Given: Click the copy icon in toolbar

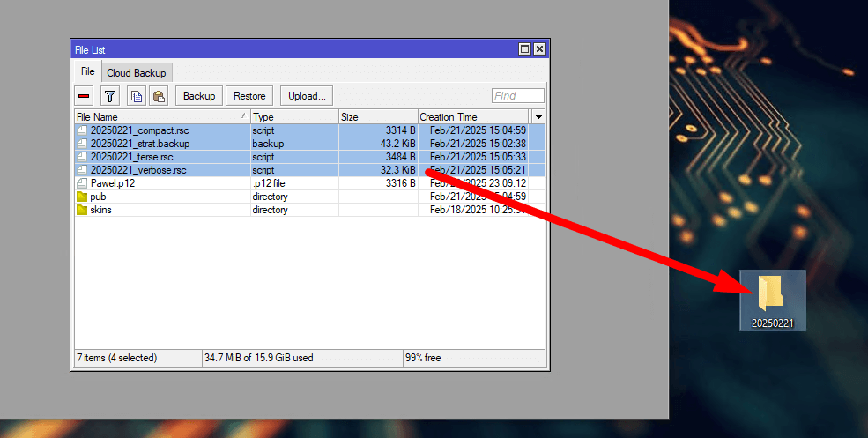Looking at the screenshot, I should coord(137,96).
